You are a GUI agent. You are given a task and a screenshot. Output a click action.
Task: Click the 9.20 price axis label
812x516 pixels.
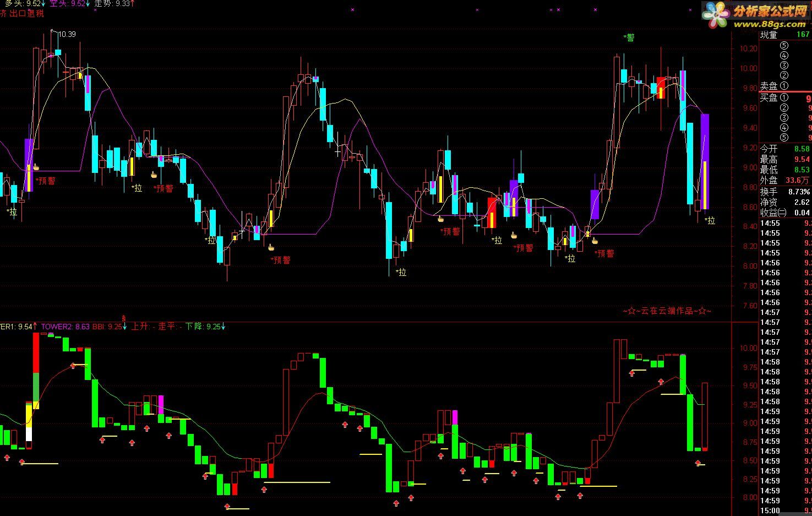coord(750,148)
